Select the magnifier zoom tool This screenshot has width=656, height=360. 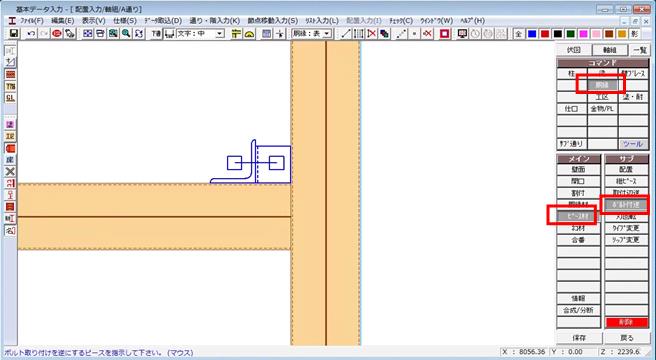(126, 33)
